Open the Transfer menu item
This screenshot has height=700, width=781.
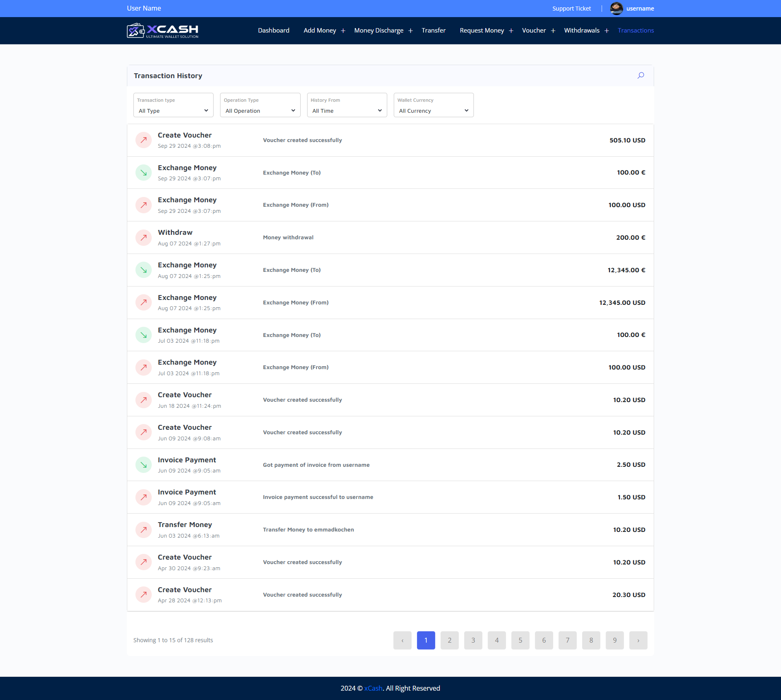[x=433, y=31]
